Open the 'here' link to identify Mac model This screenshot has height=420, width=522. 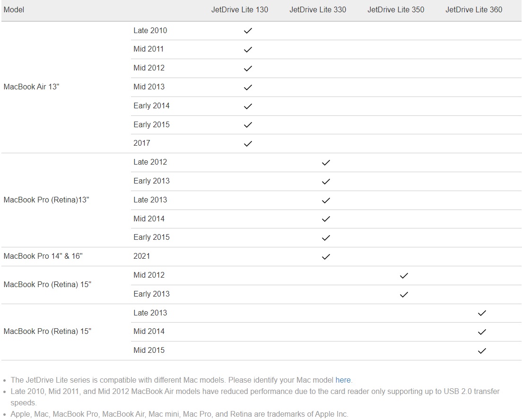tap(343, 380)
